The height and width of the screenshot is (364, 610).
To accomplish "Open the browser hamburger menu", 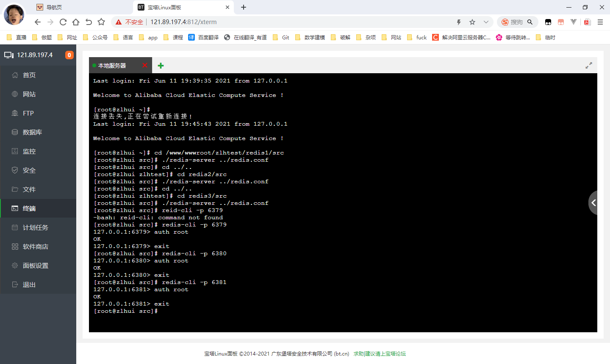I will point(600,22).
